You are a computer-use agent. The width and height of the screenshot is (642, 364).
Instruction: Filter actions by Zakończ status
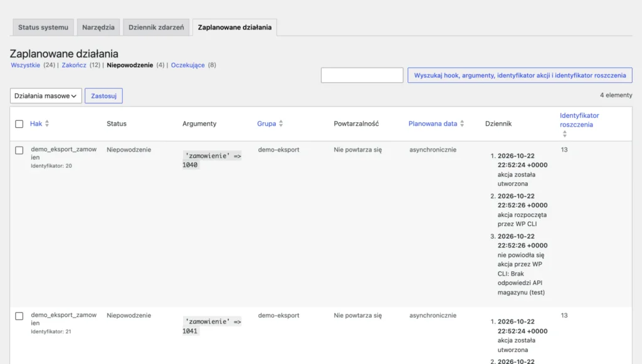(x=74, y=65)
